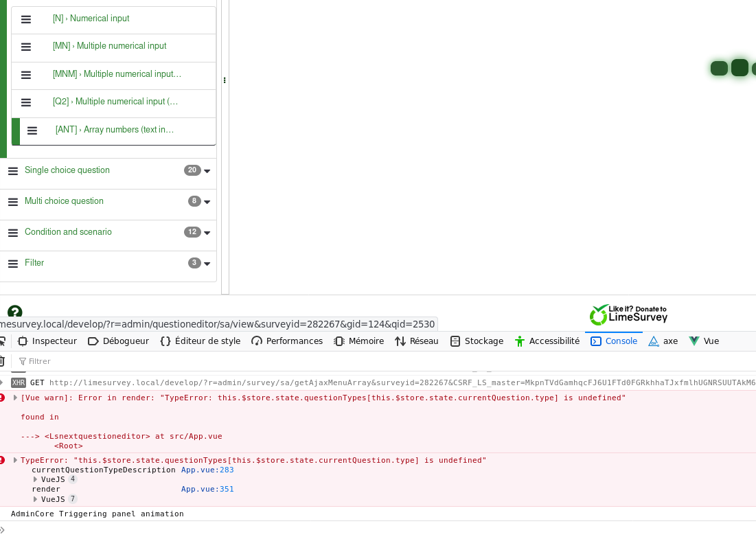Click the drag handle for Multi choice question group
The width and height of the screenshot is (756, 539).
(12, 202)
